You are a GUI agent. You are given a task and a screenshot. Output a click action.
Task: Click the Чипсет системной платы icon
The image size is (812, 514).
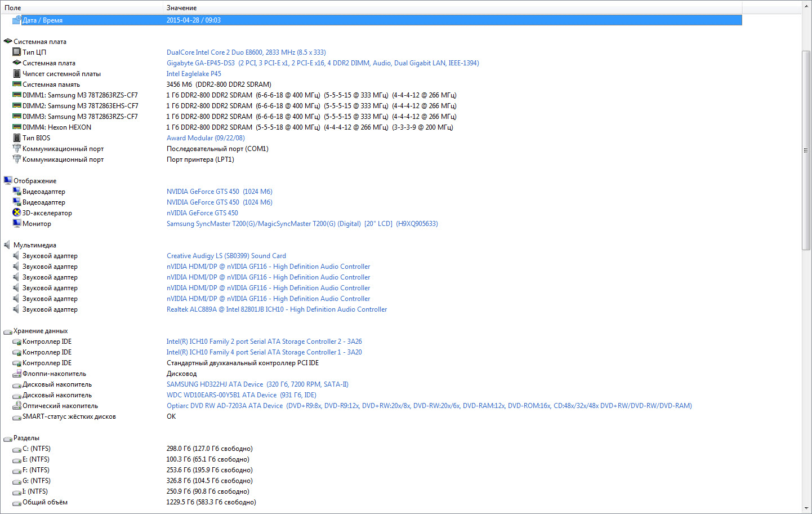click(x=17, y=74)
